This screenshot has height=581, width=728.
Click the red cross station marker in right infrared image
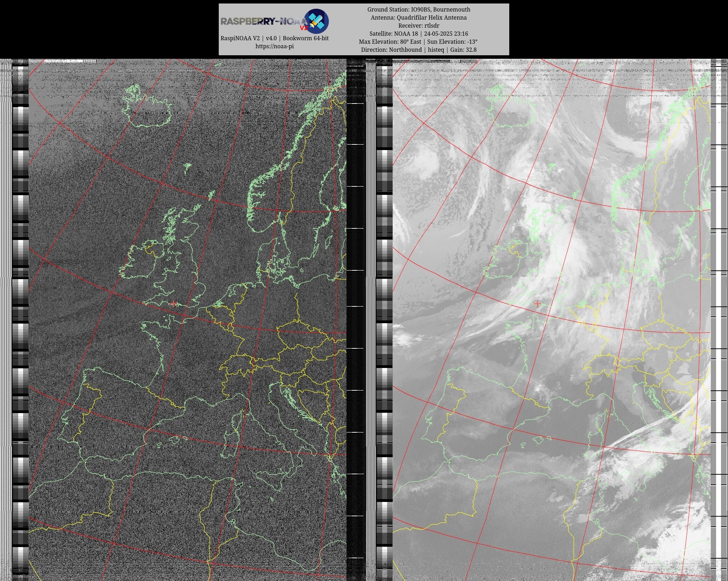pos(537,304)
